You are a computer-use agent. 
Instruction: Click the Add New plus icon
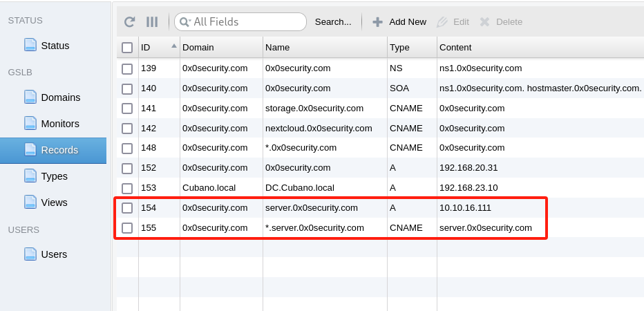(377, 22)
